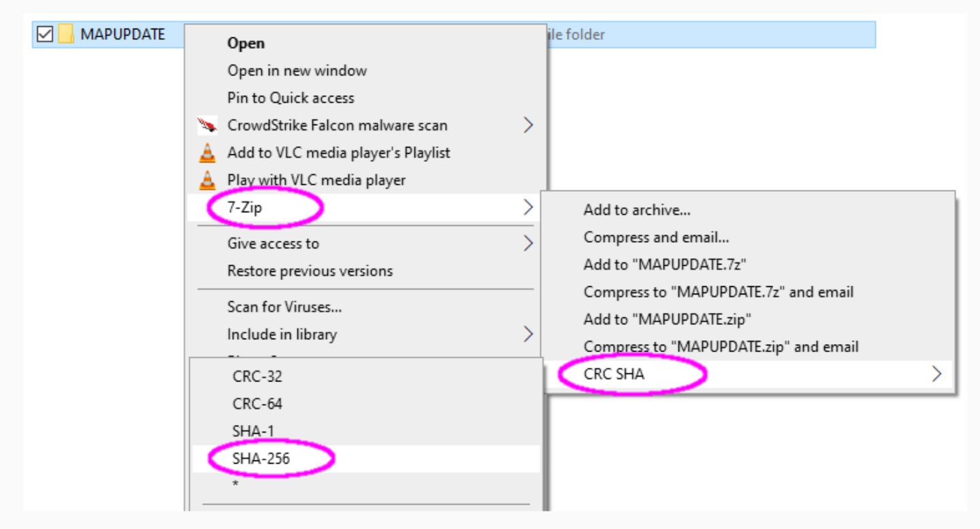This screenshot has height=529, width=980.
Task: Choose CRC-32 checksum option
Action: [257, 377]
